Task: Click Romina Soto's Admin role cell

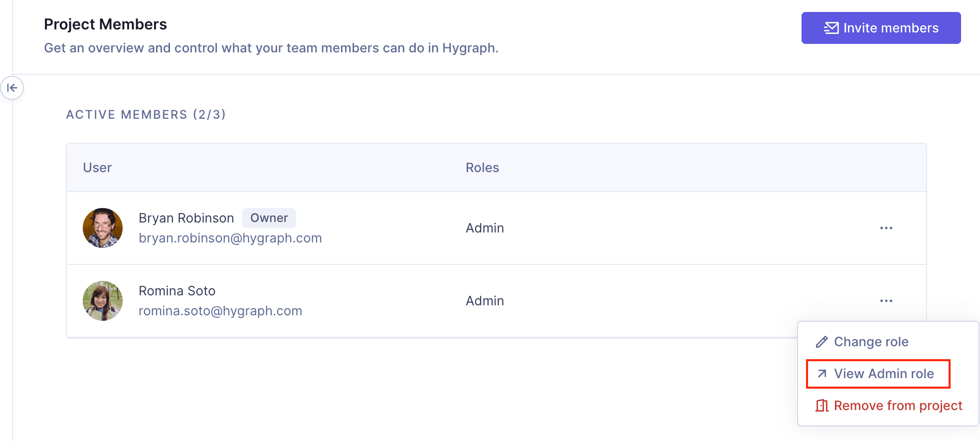Action: 485,301
